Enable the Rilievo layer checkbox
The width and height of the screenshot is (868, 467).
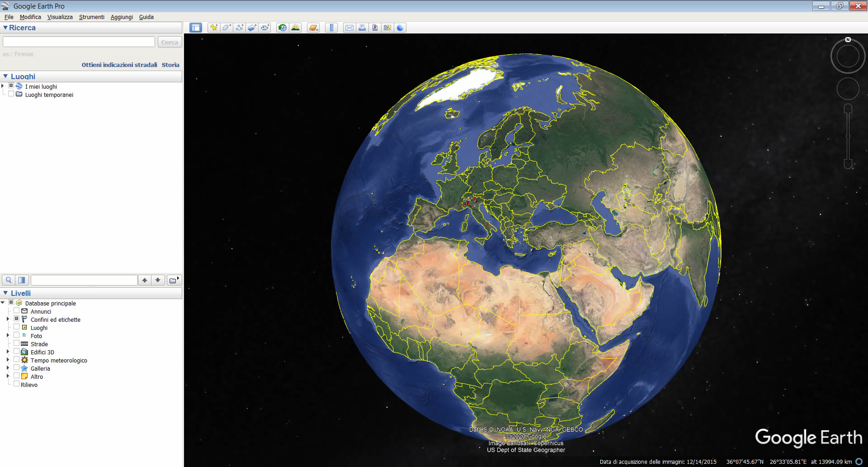(17, 384)
